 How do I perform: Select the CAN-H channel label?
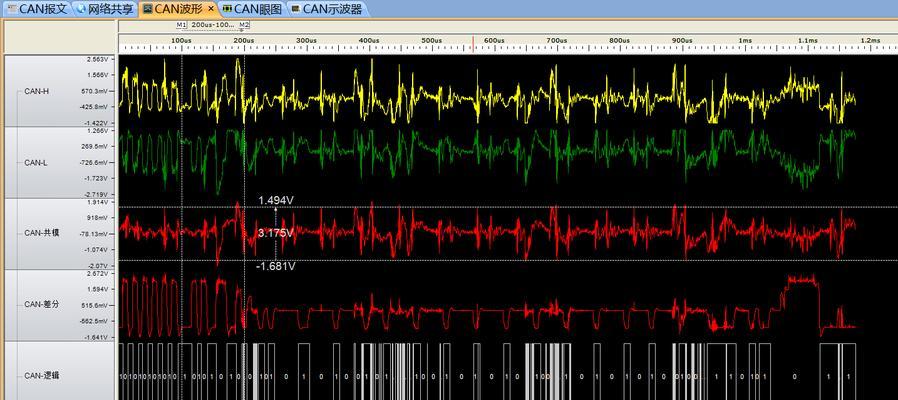36,91
